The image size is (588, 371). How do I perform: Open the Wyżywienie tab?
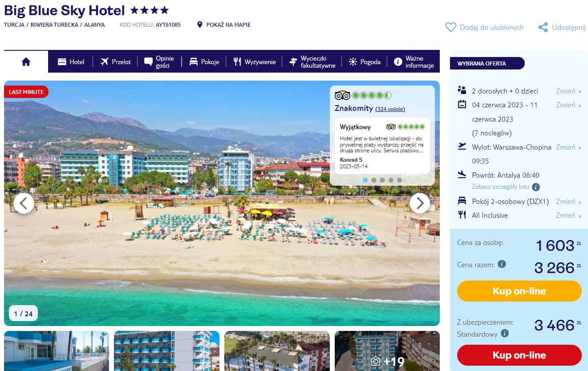tap(255, 62)
